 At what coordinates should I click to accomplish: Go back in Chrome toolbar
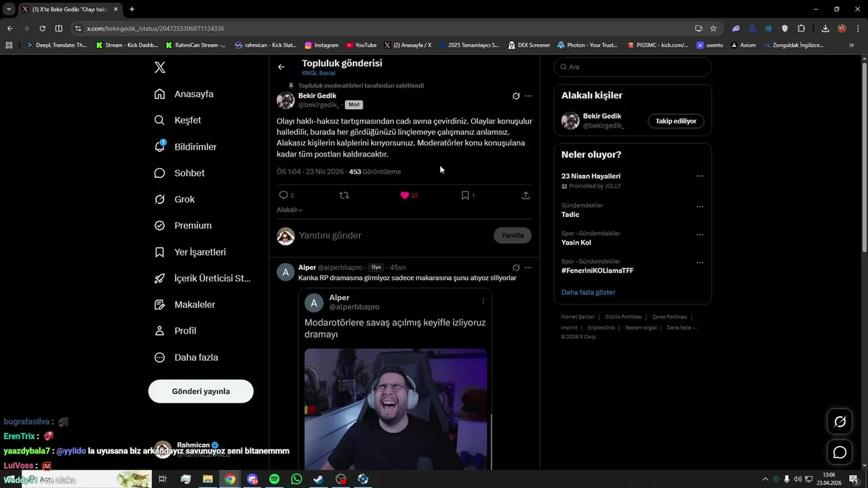(9, 28)
